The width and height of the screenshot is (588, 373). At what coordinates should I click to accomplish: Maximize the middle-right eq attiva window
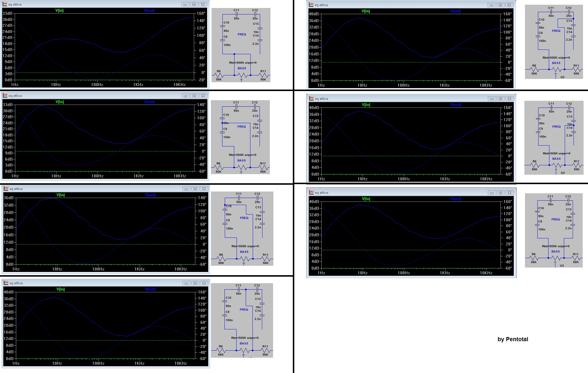click(501, 98)
